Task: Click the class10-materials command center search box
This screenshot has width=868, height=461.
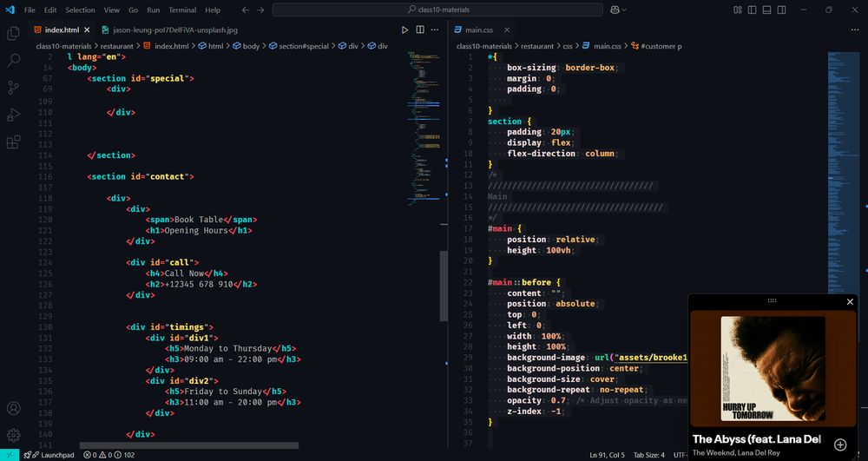Action: click(x=437, y=10)
